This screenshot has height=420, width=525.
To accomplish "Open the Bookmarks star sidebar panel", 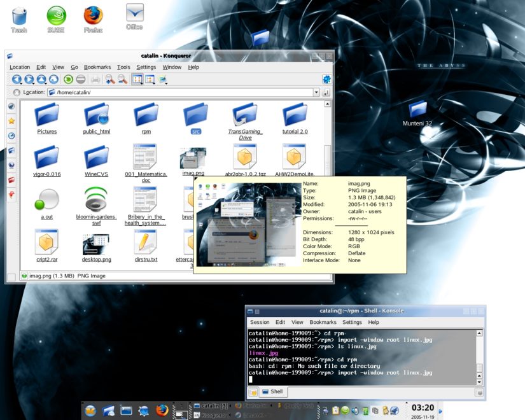I will click(11, 121).
